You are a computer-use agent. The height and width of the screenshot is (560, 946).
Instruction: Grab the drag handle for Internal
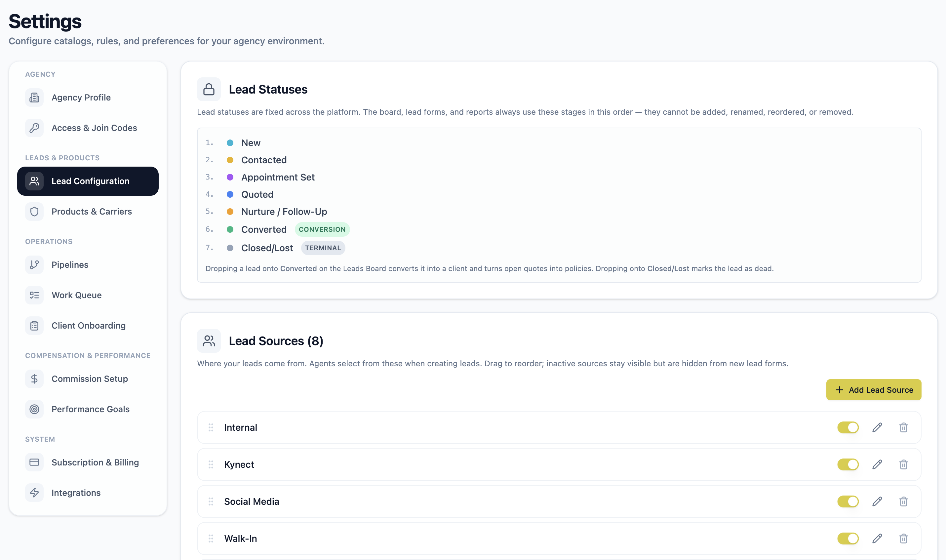[211, 427]
